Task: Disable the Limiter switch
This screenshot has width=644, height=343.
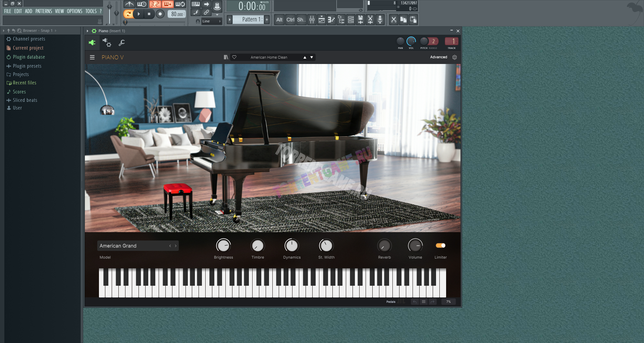Action: coord(440,246)
